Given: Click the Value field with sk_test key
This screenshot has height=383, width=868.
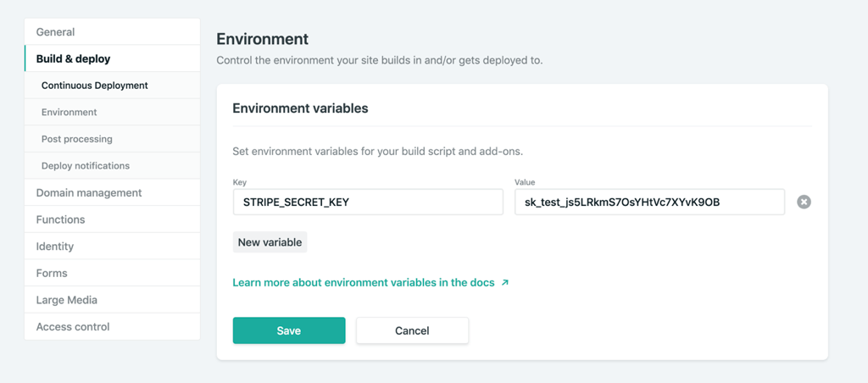Looking at the screenshot, I should click(650, 202).
